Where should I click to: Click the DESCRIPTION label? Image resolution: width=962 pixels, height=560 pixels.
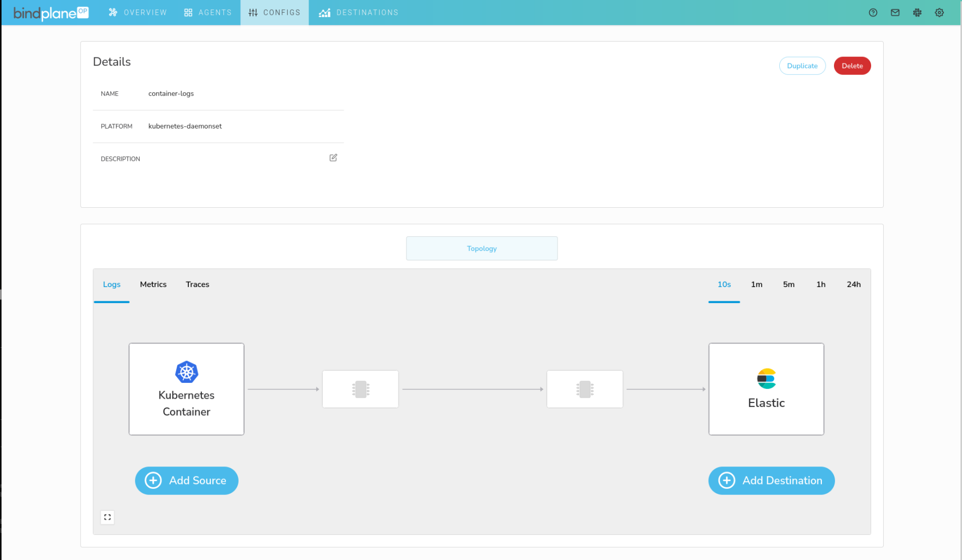click(x=120, y=159)
